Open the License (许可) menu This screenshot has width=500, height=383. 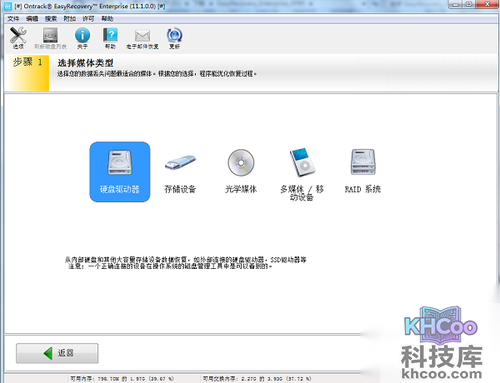(x=88, y=19)
